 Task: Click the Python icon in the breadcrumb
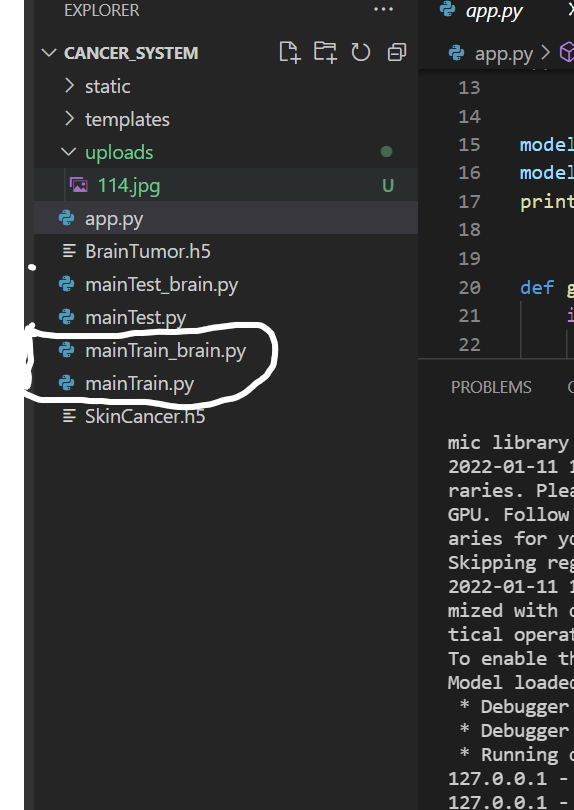click(456, 52)
